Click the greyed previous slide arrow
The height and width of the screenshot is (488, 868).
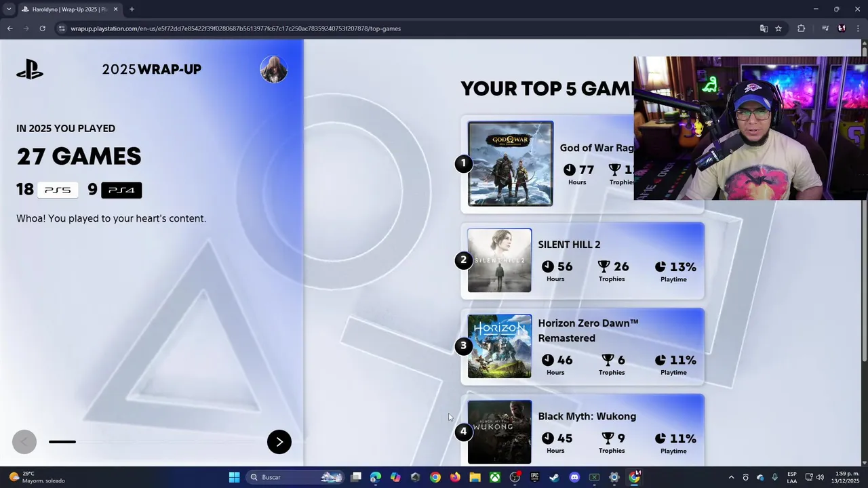coord(24,442)
